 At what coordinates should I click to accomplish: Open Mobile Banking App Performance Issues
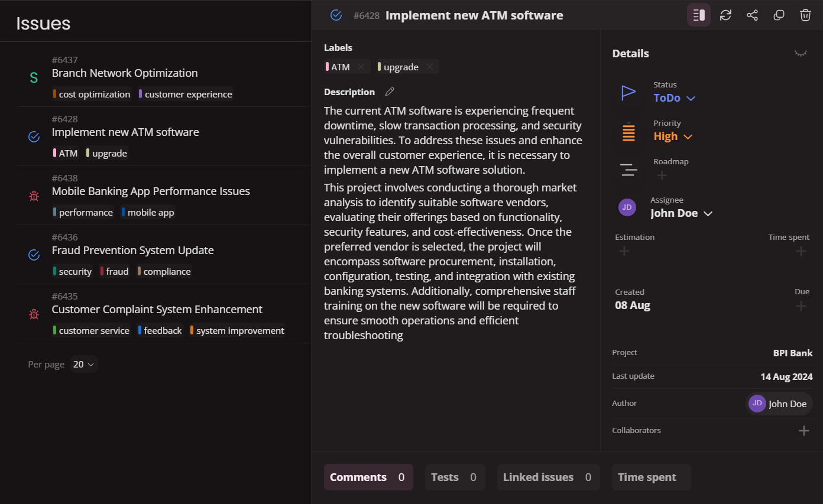point(151,191)
